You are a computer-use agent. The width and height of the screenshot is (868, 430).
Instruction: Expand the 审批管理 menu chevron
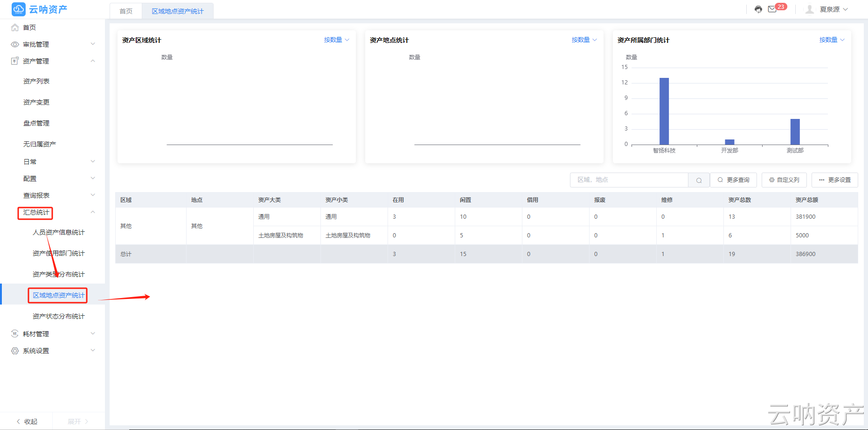(x=93, y=44)
